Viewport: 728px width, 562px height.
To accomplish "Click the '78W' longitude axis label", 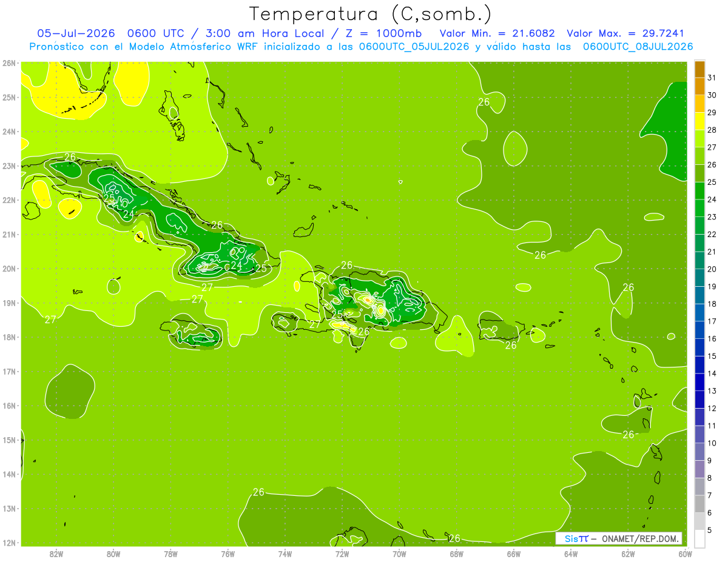I will [x=170, y=554].
